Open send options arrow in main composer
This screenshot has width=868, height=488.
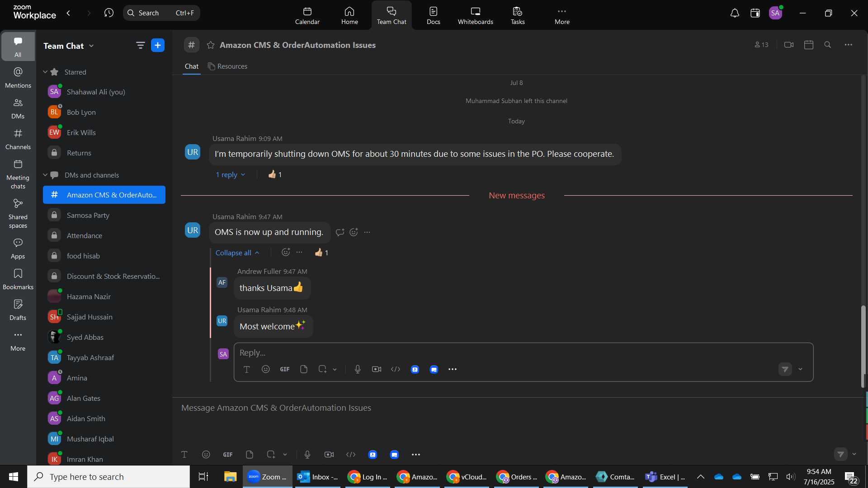pyautogui.click(x=854, y=454)
